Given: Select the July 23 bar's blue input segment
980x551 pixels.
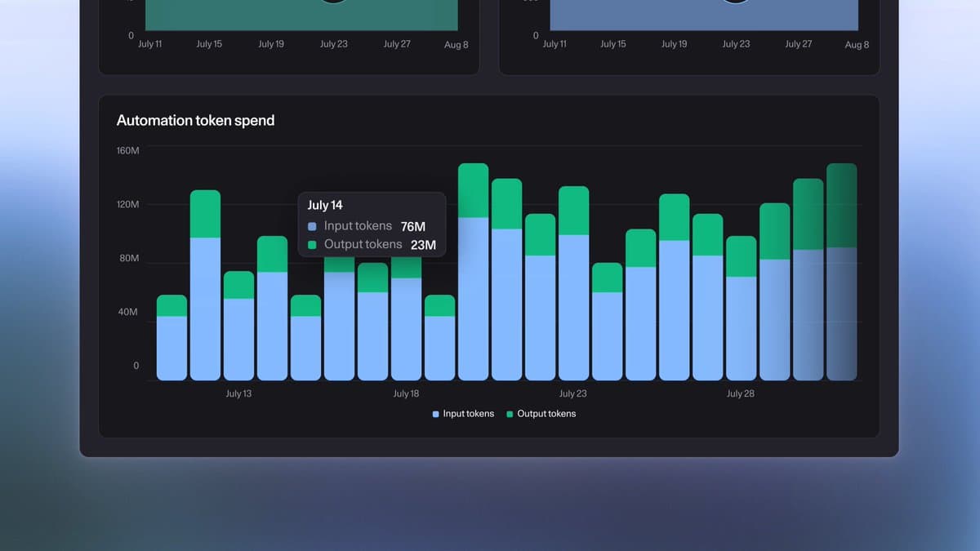Looking at the screenshot, I should [573, 308].
